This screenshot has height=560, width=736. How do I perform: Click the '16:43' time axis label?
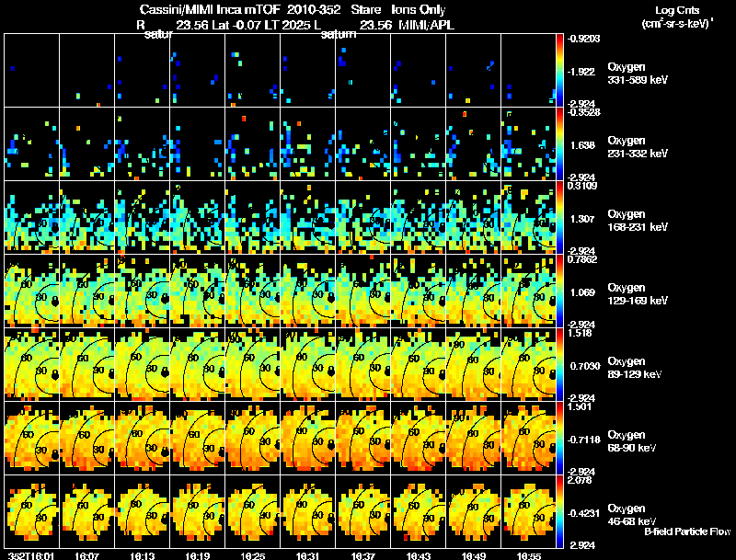tap(419, 555)
